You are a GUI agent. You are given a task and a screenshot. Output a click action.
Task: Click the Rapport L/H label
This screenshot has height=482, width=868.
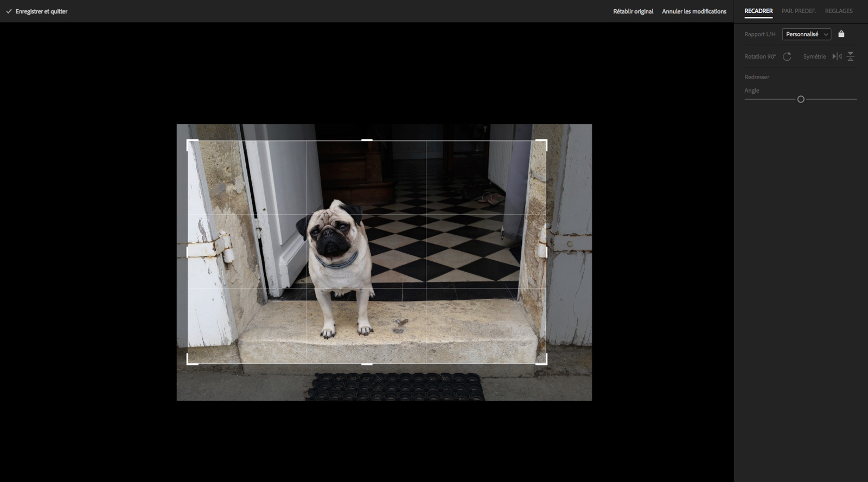[760, 34]
